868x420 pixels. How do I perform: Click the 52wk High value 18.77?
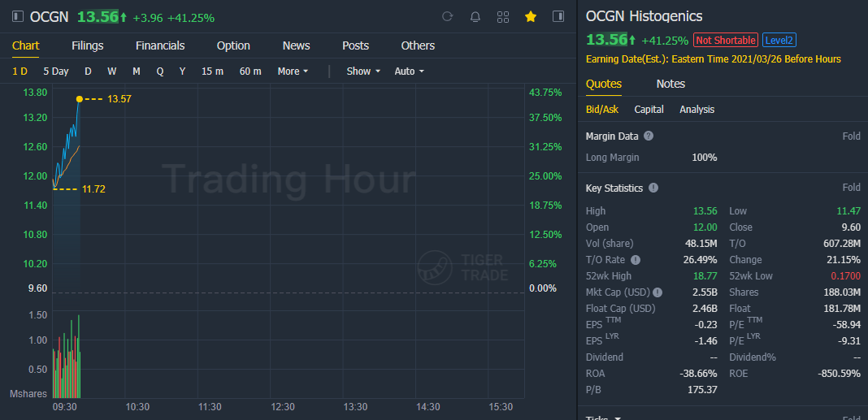[x=705, y=276]
